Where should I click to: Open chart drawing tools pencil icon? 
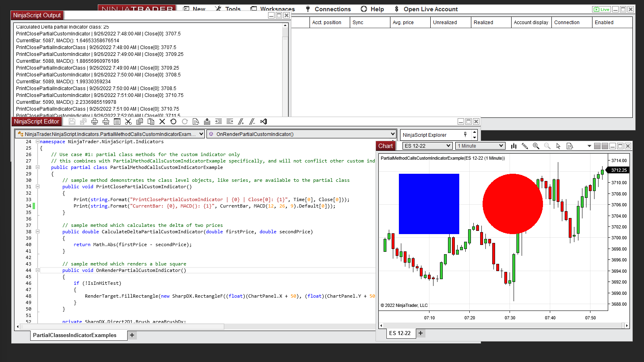(525, 146)
